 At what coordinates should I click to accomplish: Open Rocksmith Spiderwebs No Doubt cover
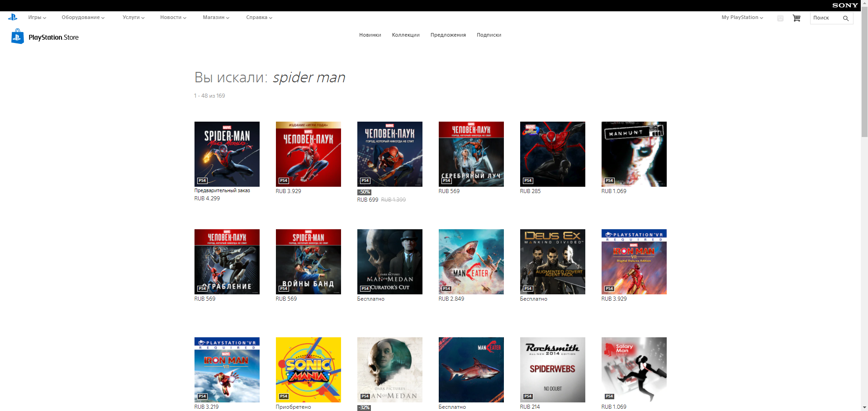pos(553,370)
